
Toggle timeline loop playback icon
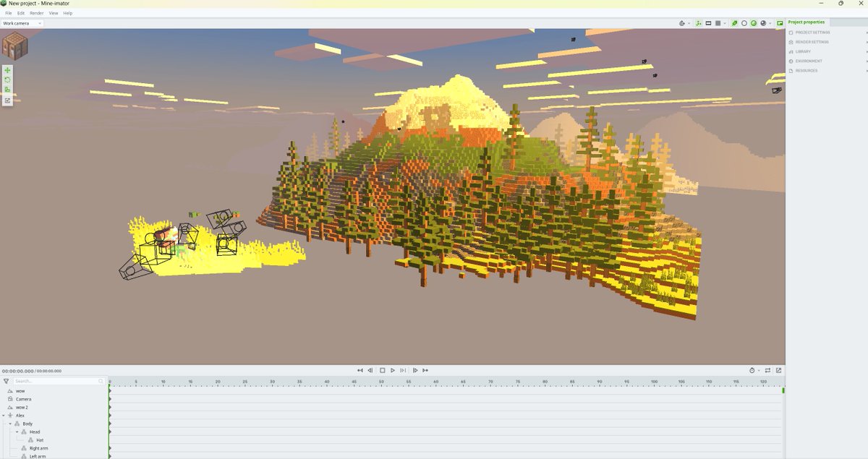767,370
